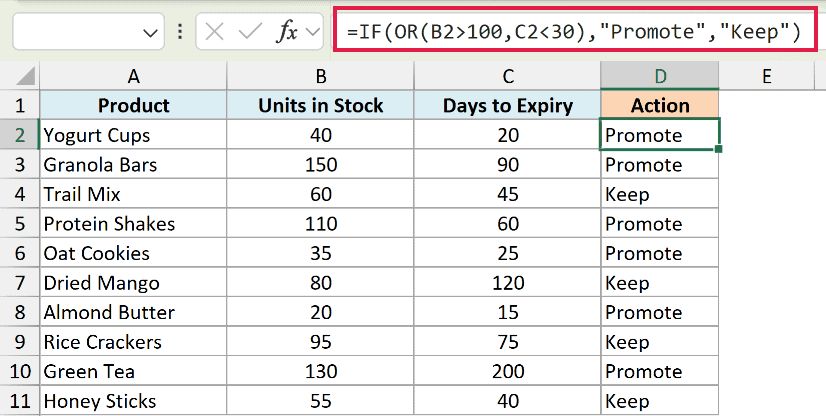The height and width of the screenshot is (416, 826).
Task: Open the Insert Function fx dialog
Action: [x=287, y=32]
